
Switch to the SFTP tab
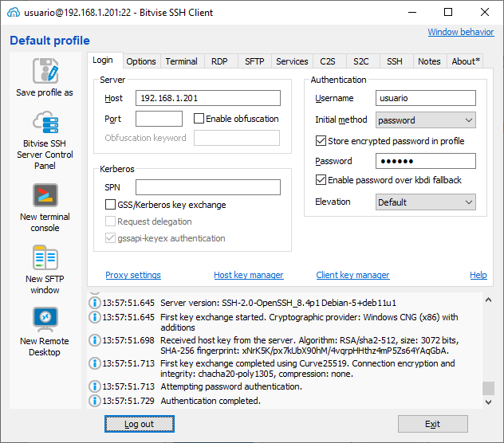(254, 61)
